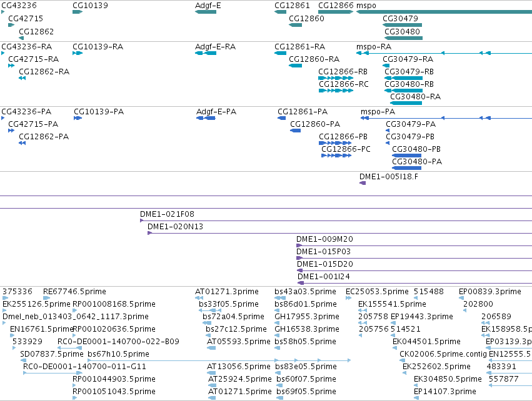The image size is (532, 401).
Task: Click the CG12866-PB protein exon glyph
Action: tap(335, 143)
